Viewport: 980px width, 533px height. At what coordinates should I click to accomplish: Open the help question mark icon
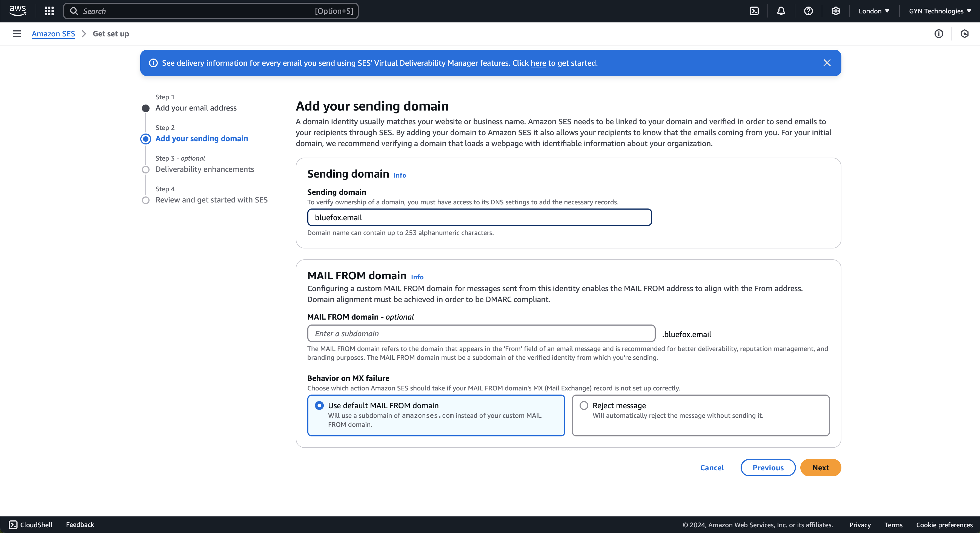809,11
